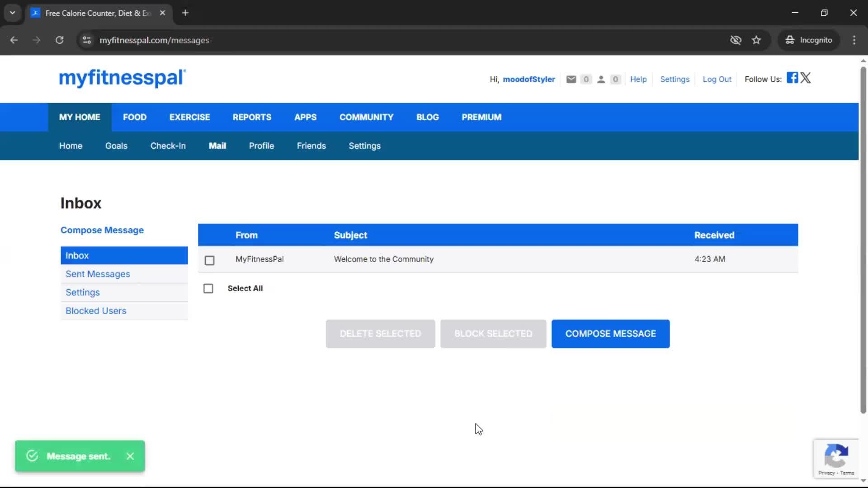The height and width of the screenshot is (488, 868).
Task: Open Sent Messages in the sidebar
Action: pos(124,274)
